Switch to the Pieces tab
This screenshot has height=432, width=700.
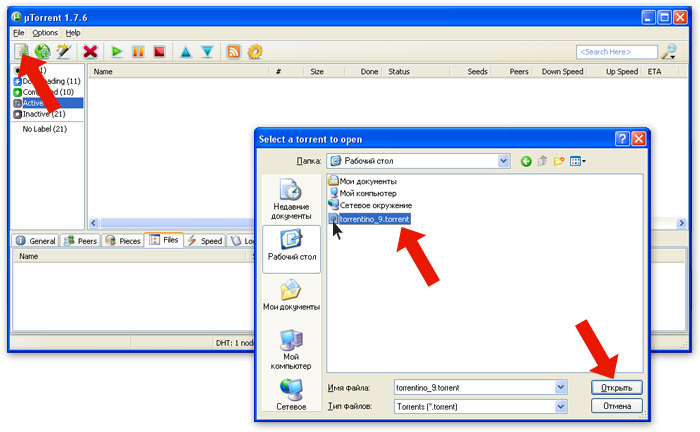pyautogui.click(x=123, y=241)
